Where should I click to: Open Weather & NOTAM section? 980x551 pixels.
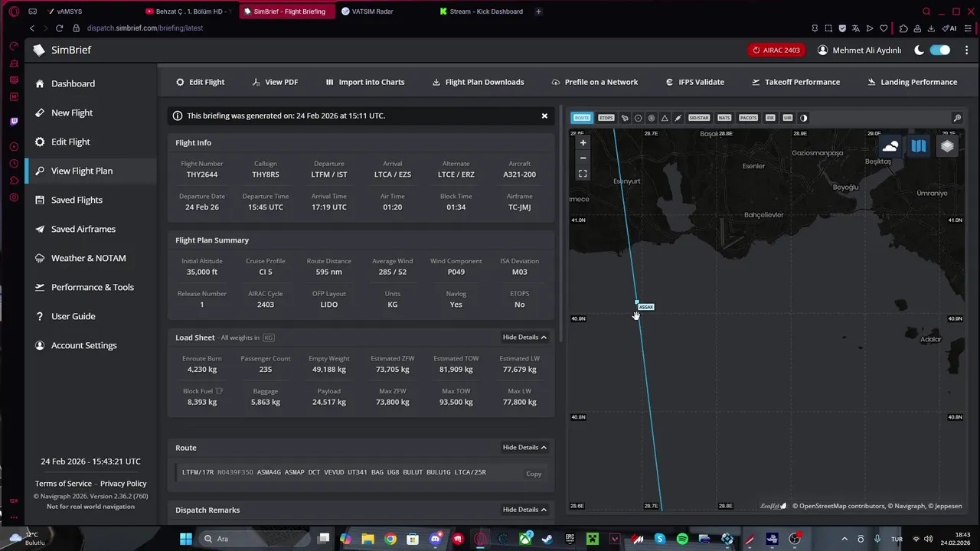[88, 258]
